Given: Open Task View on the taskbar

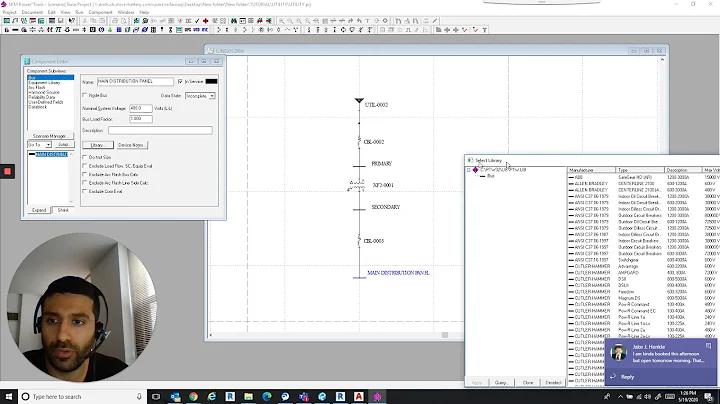Looking at the screenshot, I should click(x=156, y=396).
